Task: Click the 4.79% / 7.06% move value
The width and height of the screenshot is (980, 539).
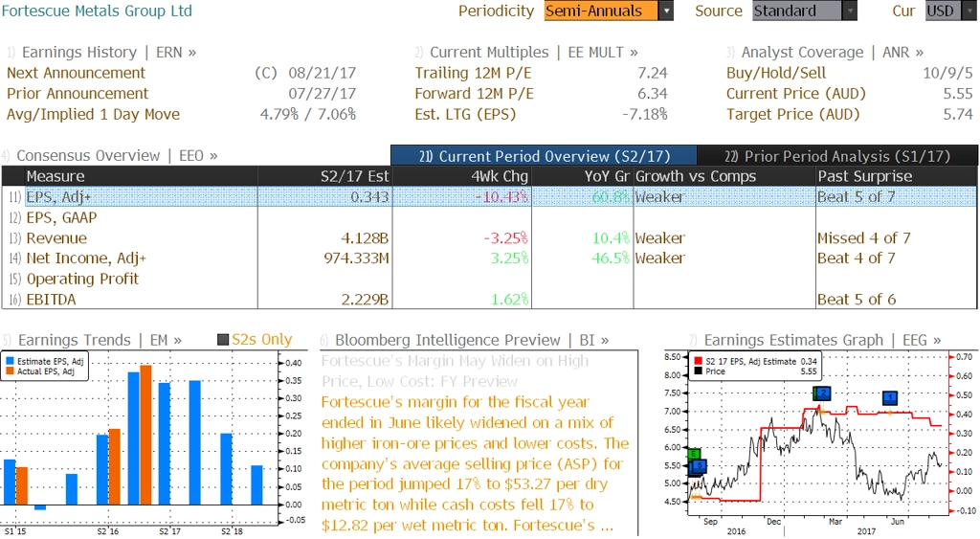Action: 308,115
